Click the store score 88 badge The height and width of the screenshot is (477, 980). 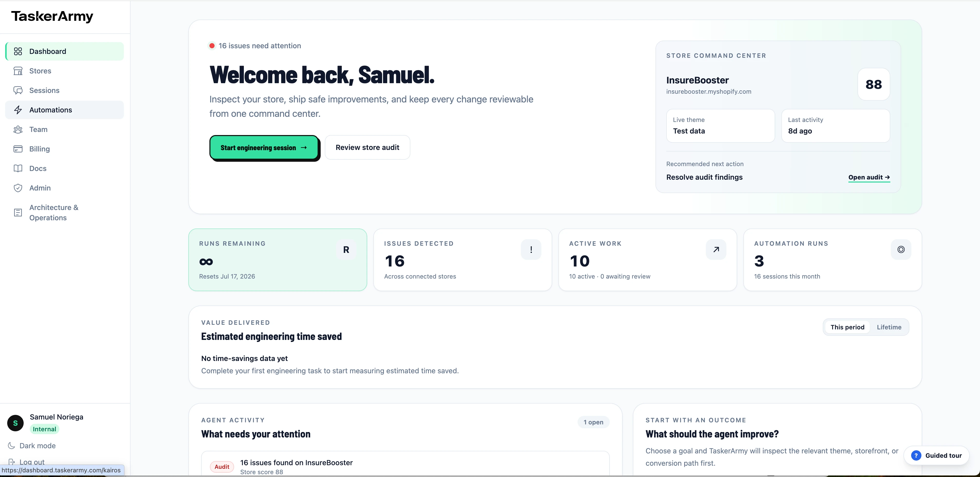pos(873,84)
